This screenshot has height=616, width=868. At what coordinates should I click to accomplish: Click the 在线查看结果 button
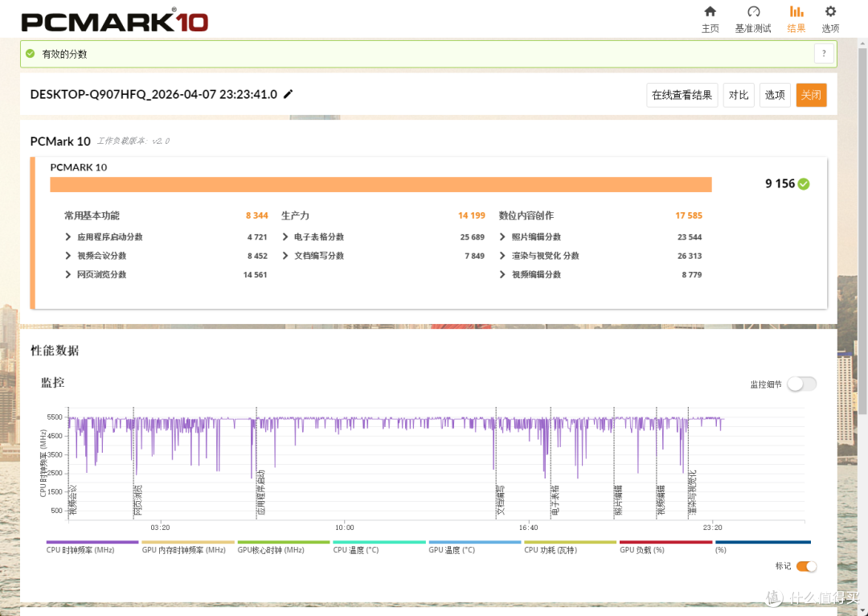click(x=682, y=95)
